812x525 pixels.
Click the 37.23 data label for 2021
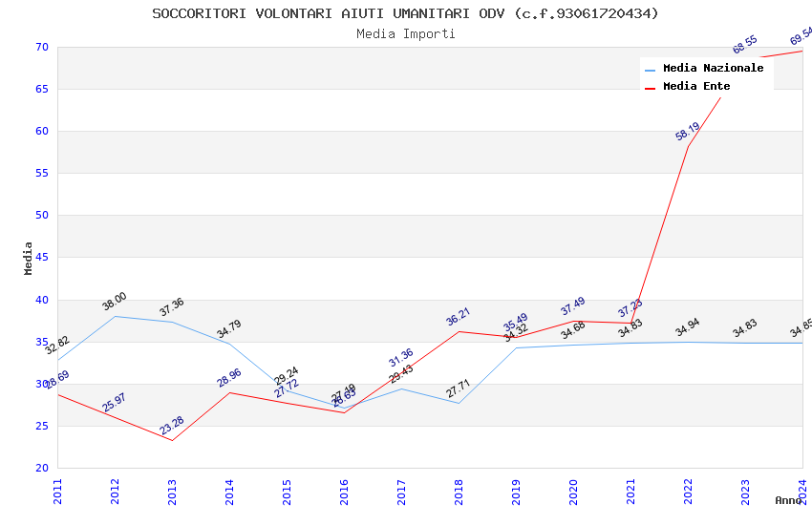coord(630,308)
